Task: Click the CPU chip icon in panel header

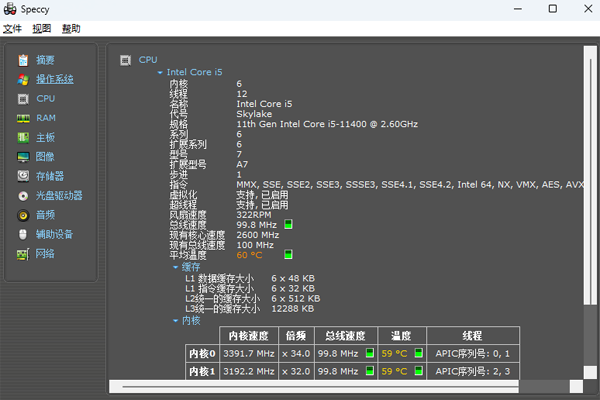Action: coord(125,60)
